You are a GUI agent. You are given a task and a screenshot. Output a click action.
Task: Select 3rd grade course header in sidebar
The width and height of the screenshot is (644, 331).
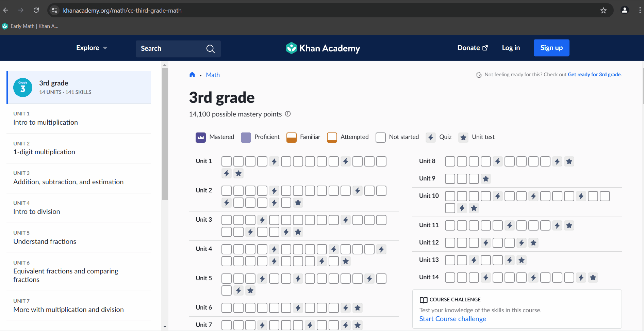[79, 88]
